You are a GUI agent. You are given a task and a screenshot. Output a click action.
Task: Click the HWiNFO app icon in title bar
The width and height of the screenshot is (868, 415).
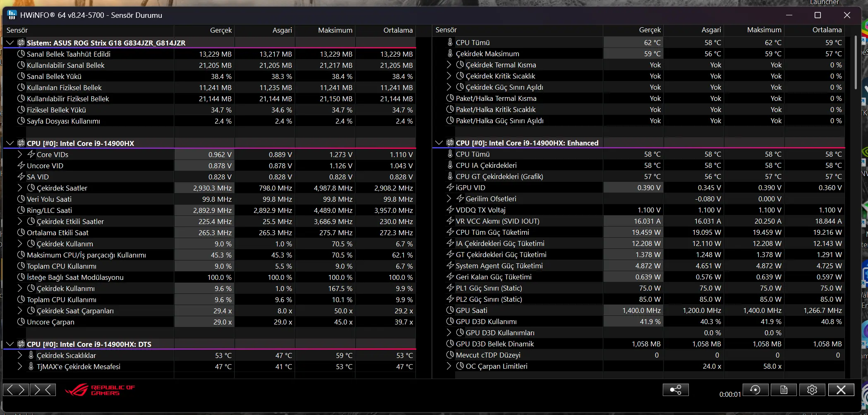click(x=12, y=15)
